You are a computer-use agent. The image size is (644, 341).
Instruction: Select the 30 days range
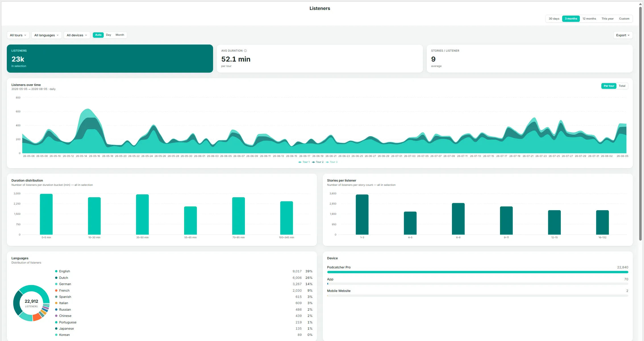[x=554, y=19]
